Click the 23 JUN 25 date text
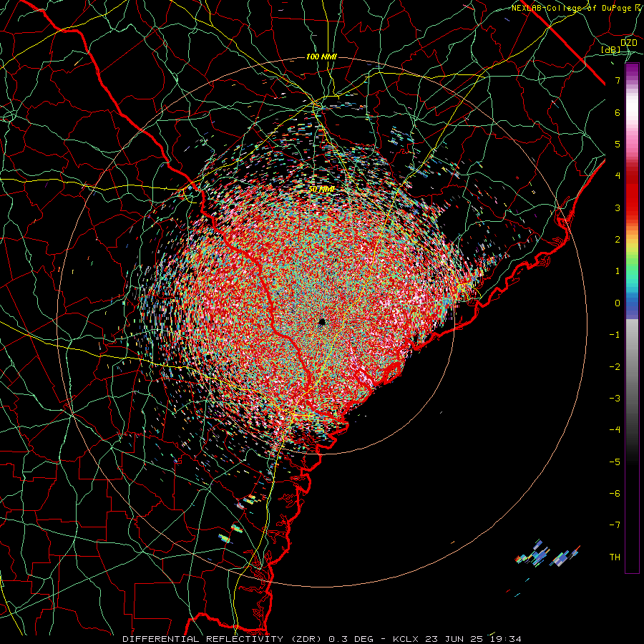The height and width of the screenshot is (644, 644). [x=453, y=639]
